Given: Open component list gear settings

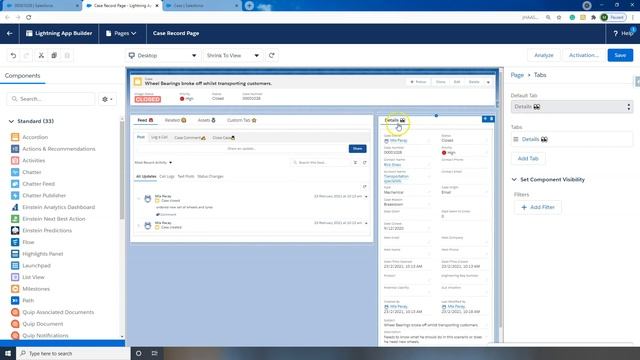Looking at the screenshot, I should [x=107, y=99].
